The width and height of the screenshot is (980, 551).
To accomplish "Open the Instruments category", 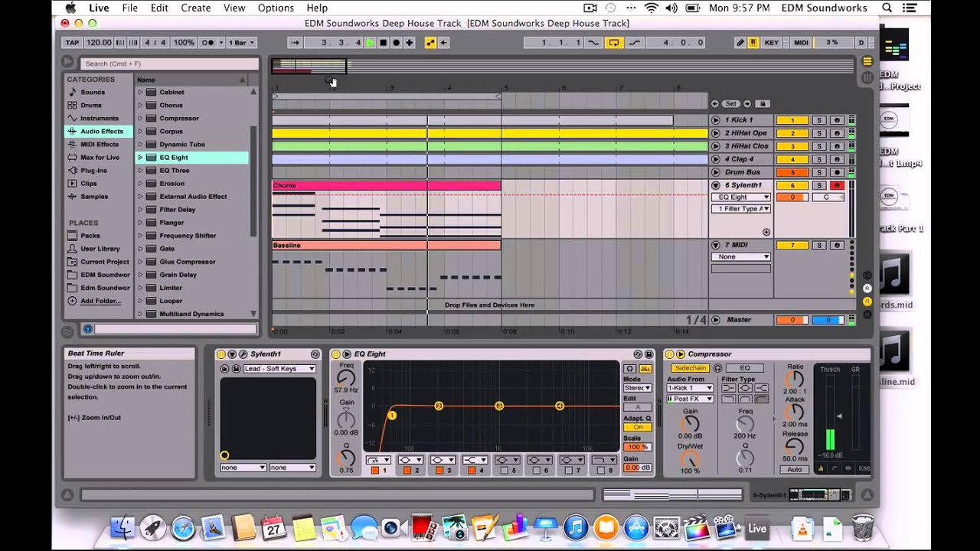I will [99, 118].
